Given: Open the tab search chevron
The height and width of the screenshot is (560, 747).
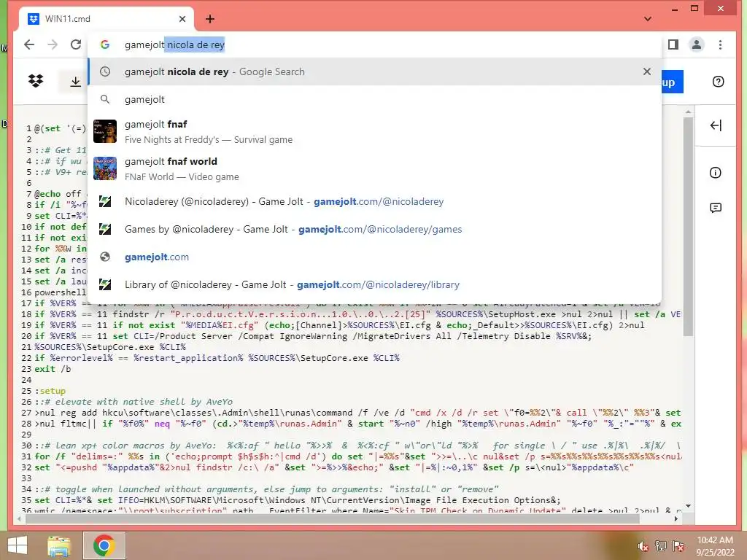Looking at the screenshot, I should [648, 19].
